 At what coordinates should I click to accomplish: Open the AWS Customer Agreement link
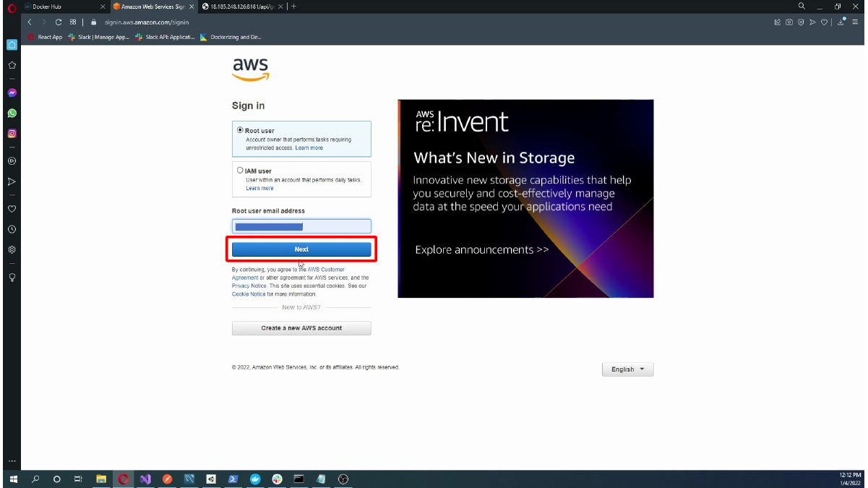[x=288, y=273]
